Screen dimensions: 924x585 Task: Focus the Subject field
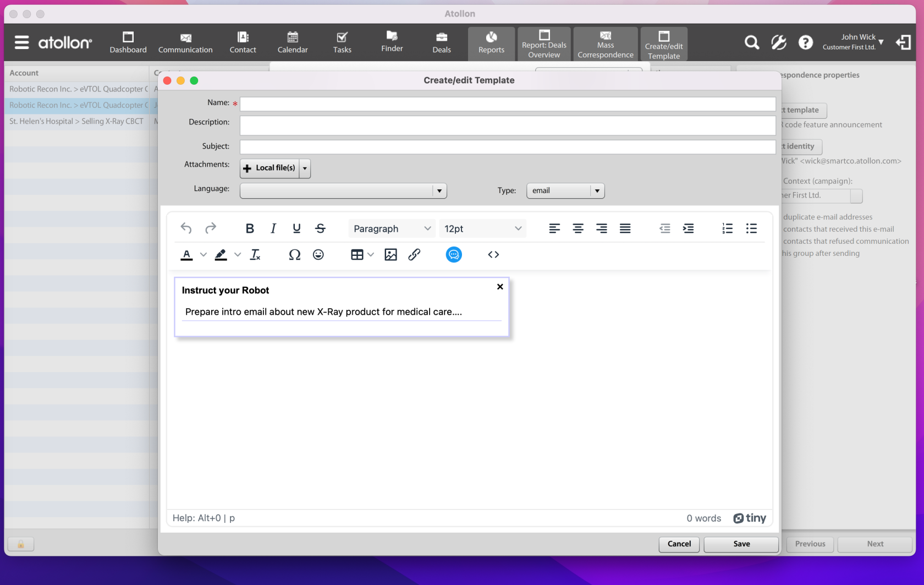click(x=508, y=147)
